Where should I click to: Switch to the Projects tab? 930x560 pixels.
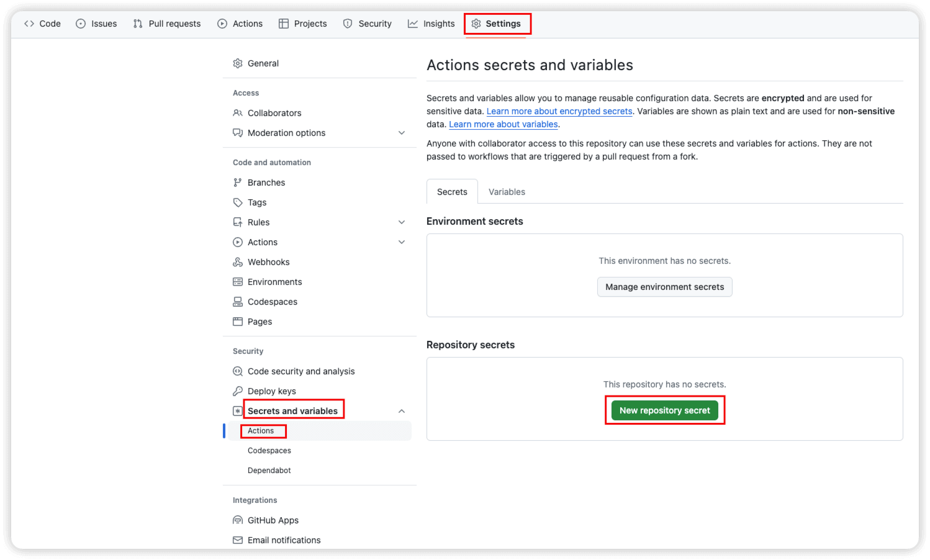302,24
